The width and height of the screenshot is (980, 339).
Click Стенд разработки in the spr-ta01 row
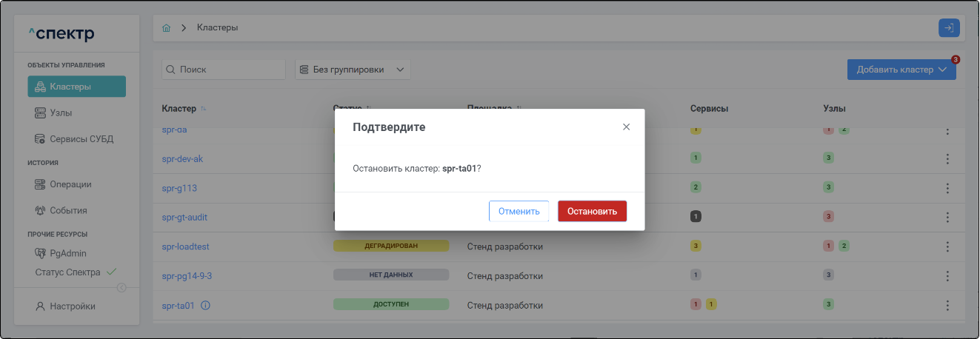tap(505, 305)
